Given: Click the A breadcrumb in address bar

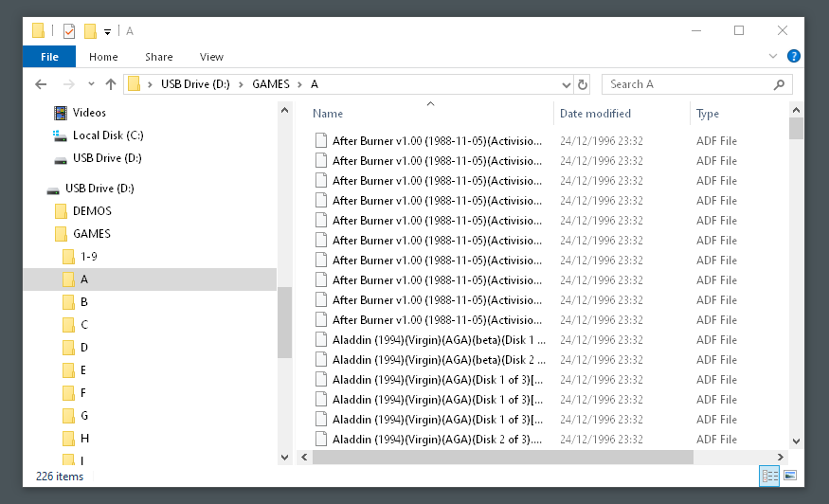Looking at the screenshot, I should click(314, 84).
